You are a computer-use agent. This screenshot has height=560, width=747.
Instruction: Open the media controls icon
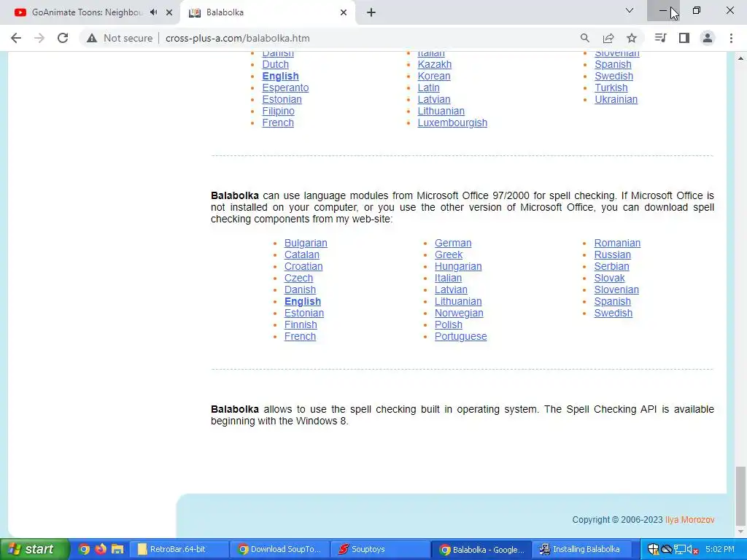660,38
